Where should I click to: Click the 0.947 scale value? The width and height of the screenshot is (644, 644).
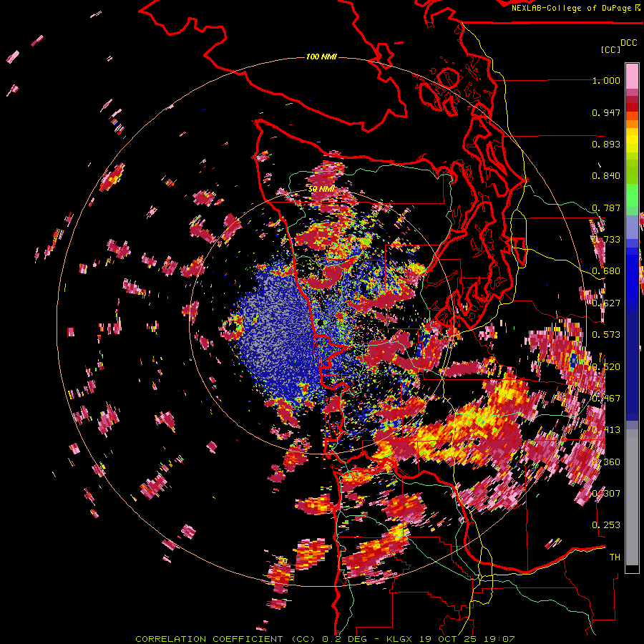point(606,112)
